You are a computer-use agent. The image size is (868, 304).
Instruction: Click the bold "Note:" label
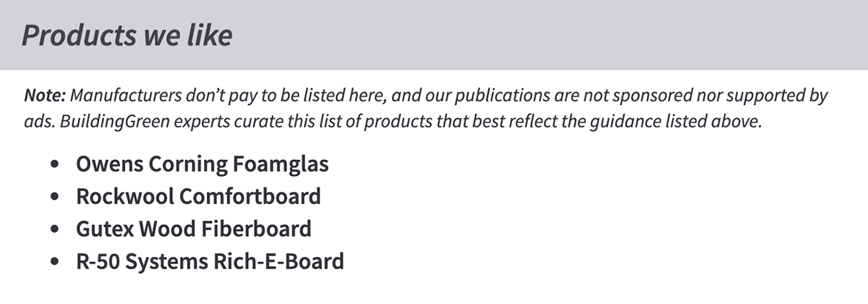pos(46,96)
